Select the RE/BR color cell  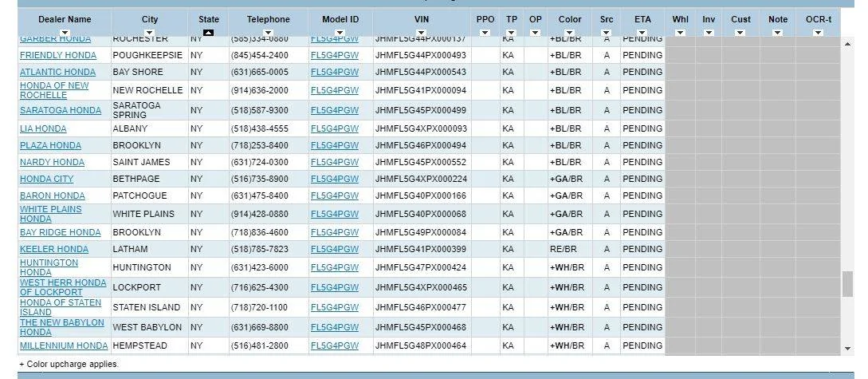click(x=570, y=249)
